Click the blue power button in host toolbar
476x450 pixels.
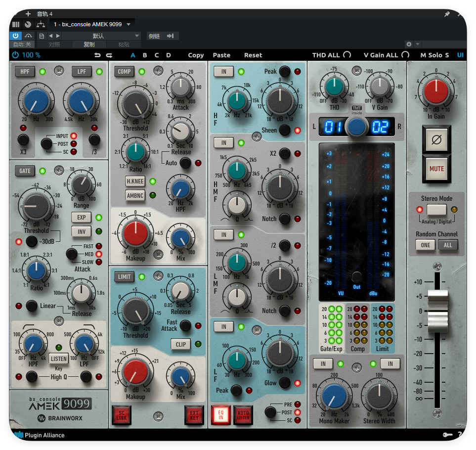pyautogui.click(x=15, y=36)
